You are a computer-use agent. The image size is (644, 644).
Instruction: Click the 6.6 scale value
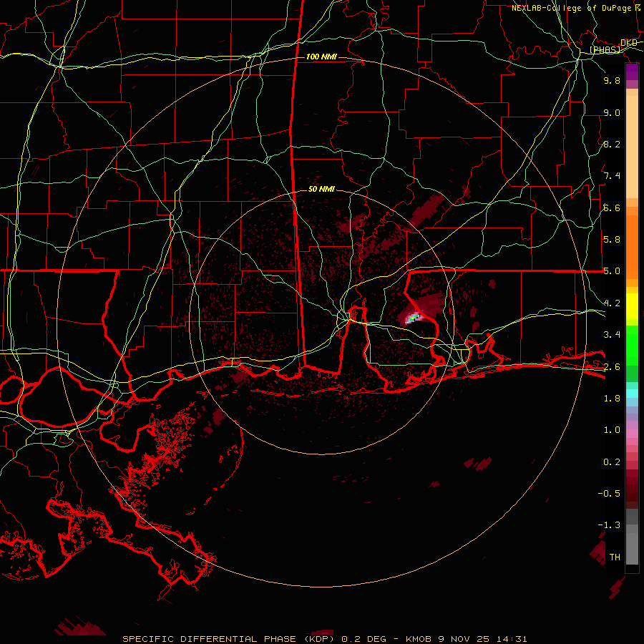[612, 208]
